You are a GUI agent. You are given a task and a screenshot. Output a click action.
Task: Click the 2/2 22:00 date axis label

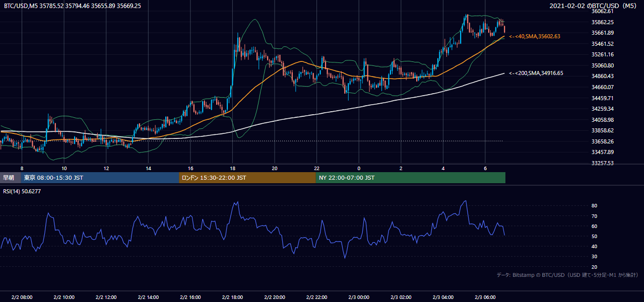(316, 297)
